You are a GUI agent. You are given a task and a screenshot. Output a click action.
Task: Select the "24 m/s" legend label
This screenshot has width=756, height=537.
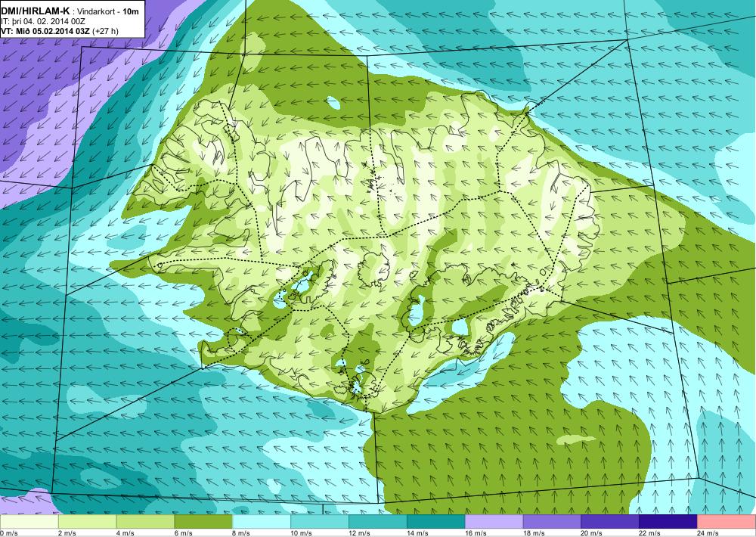point(708,533)
